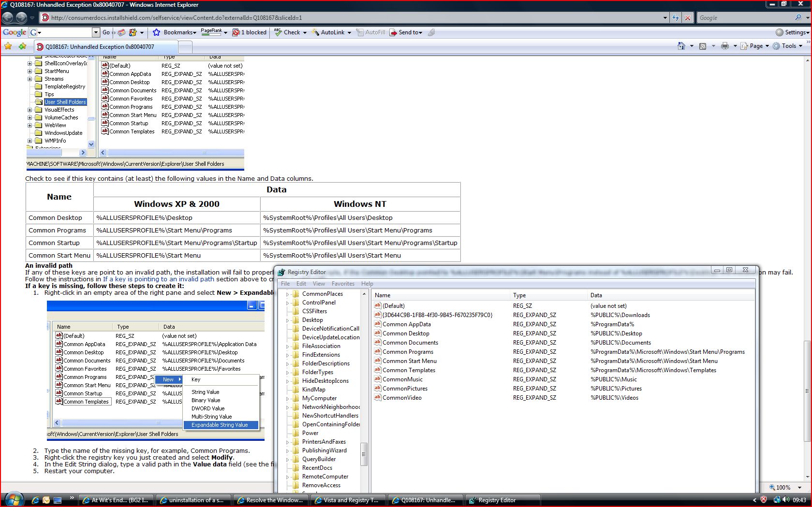Click the PageRank indicator
The height and width of the screenshot is (507, 812).
(211, 32)
